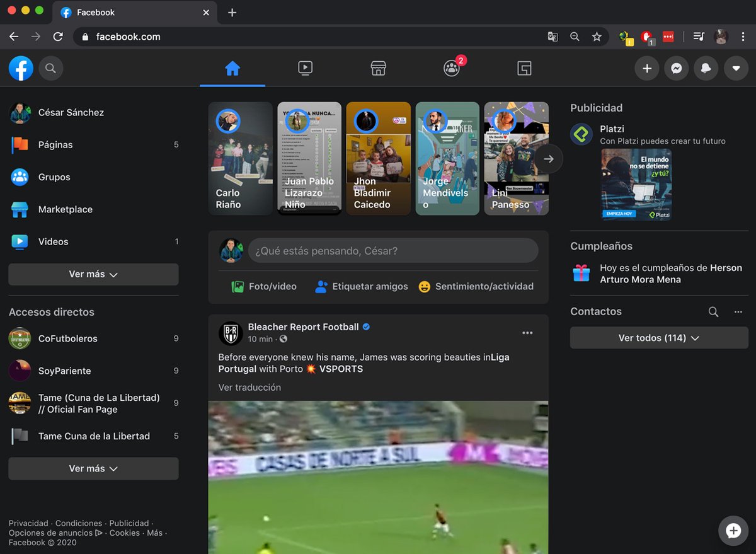Open Contactos options three dots
Screen dimensions: 756x554
pyautogui.click(x=738, y=311)
